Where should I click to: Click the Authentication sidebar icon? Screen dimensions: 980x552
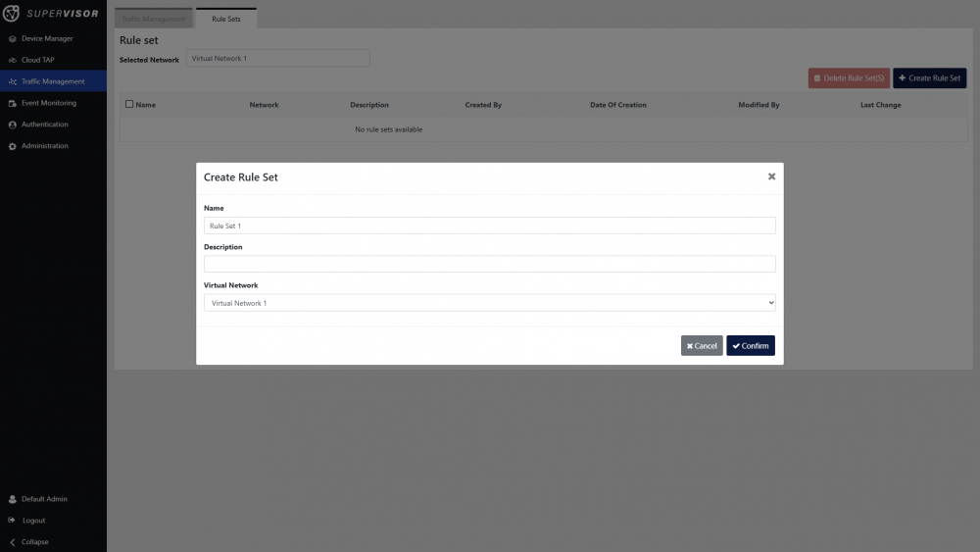[x=12, y=125]
